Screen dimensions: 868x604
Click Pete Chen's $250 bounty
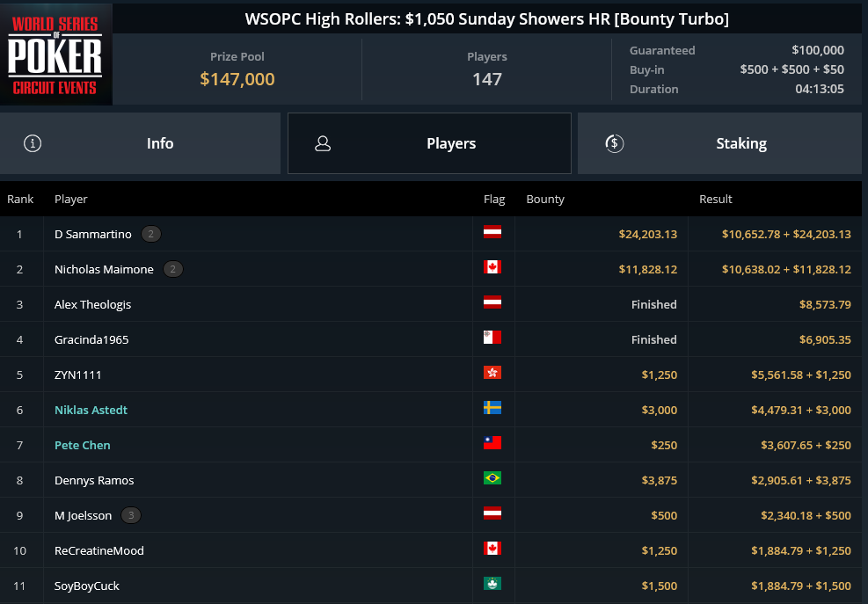pos(664,445)
